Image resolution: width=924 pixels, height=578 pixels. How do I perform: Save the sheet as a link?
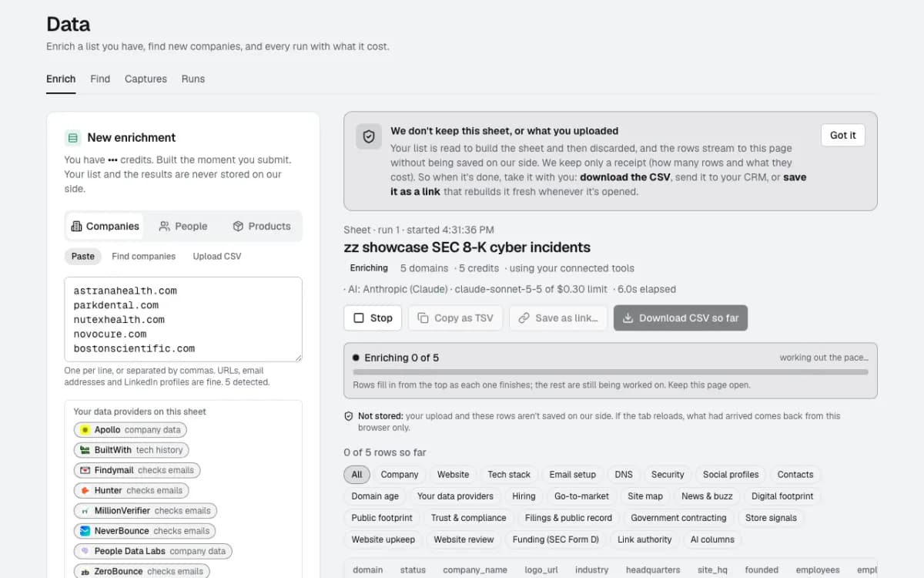click(x=558, y=318)
